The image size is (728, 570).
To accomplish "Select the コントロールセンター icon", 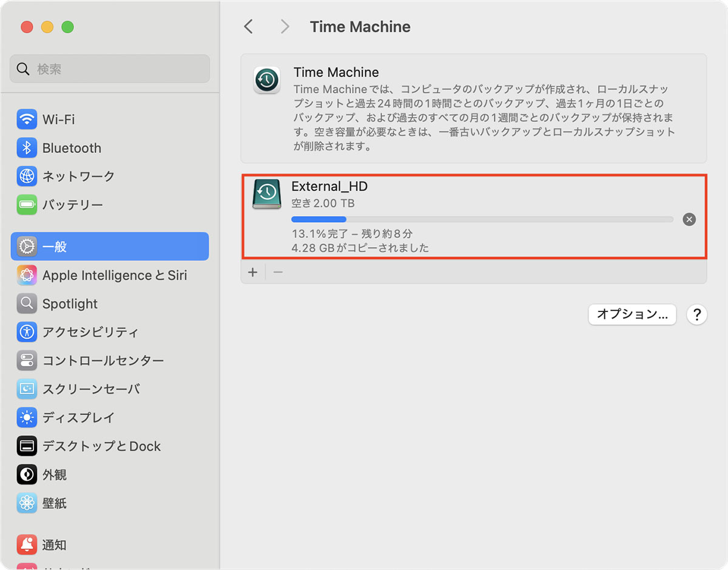I will pos(27,361).
